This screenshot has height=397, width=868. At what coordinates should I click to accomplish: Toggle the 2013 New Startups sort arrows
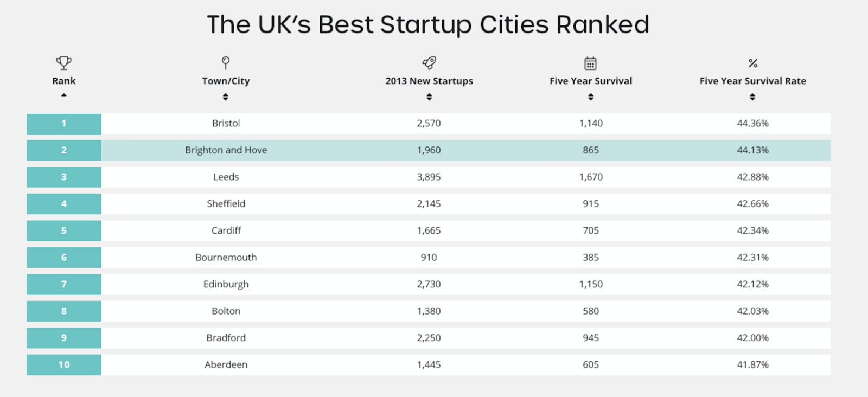429,97
